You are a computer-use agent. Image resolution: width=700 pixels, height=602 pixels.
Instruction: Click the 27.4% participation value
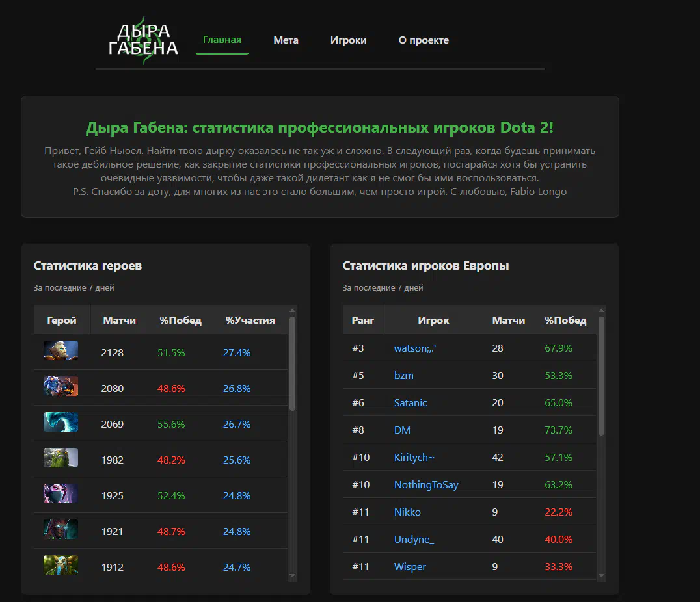[237, 352]
